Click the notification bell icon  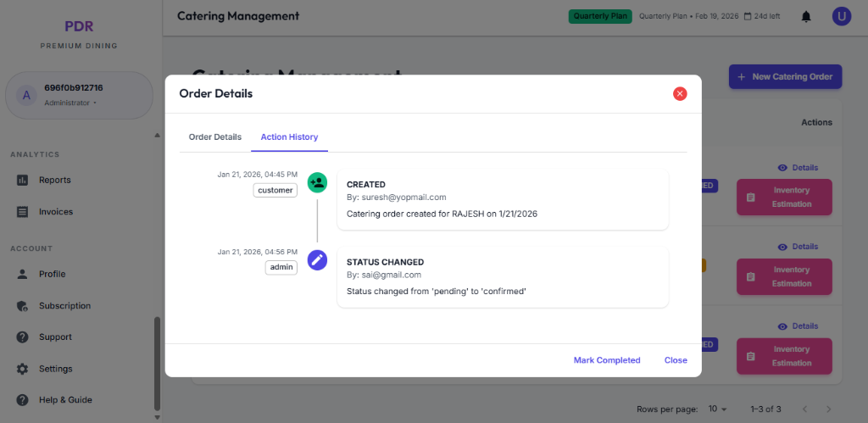(x=806, y=16)
